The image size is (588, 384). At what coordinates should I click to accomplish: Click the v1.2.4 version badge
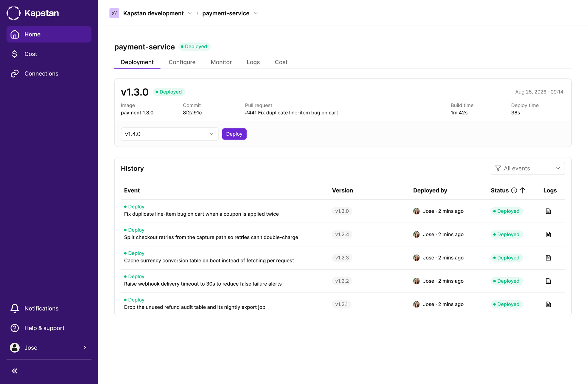coord(342,234)
